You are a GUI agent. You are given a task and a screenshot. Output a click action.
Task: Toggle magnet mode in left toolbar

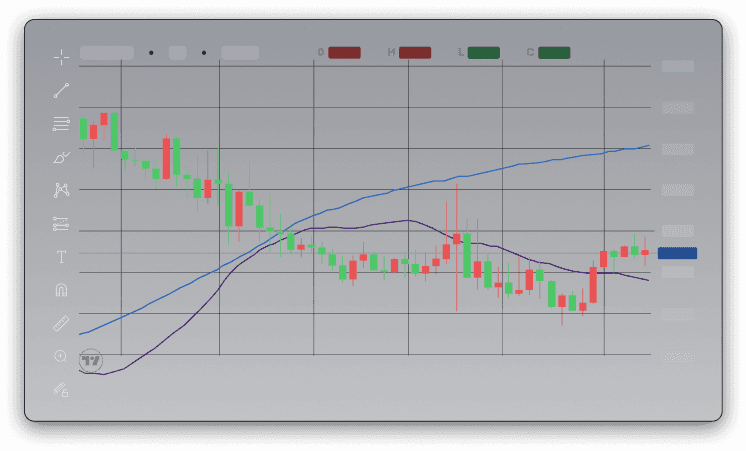(61, 290)
